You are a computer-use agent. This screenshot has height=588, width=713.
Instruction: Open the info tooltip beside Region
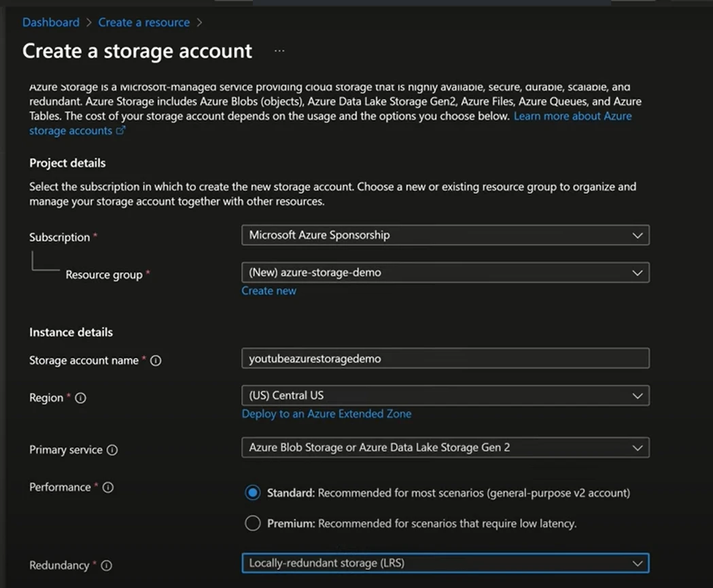[x=82, y=398]
